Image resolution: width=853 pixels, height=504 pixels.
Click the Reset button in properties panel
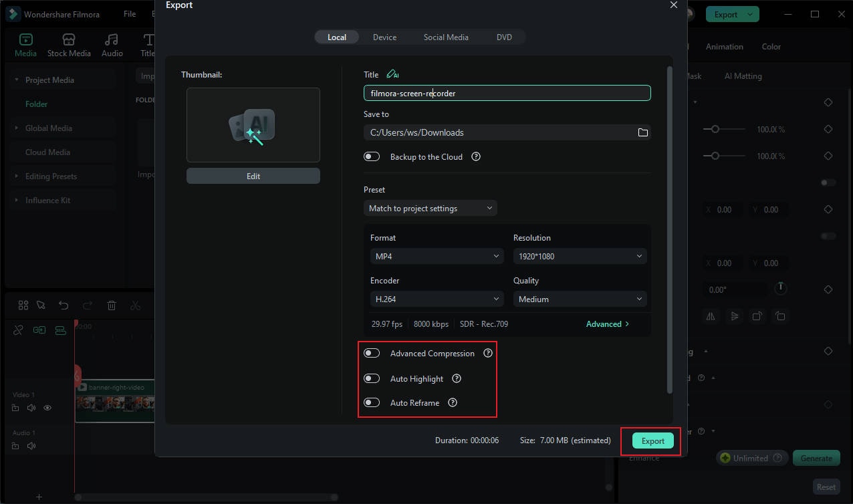tap(826, 487)
